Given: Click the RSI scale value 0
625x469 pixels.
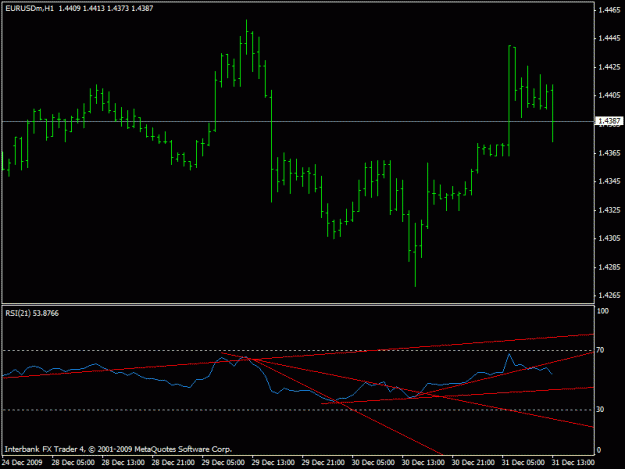Looking at the screenshot, I should click(599, 450).
